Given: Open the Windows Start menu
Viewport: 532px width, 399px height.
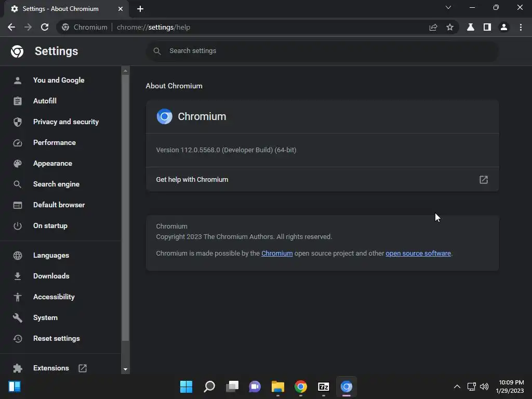Looking at the screenshot, I should (186, 387).
